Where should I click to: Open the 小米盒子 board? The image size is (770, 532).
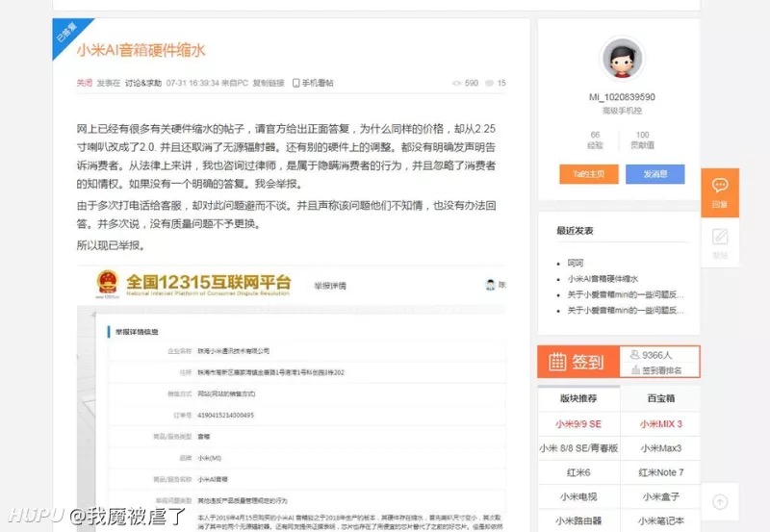(x=660, y=496)
